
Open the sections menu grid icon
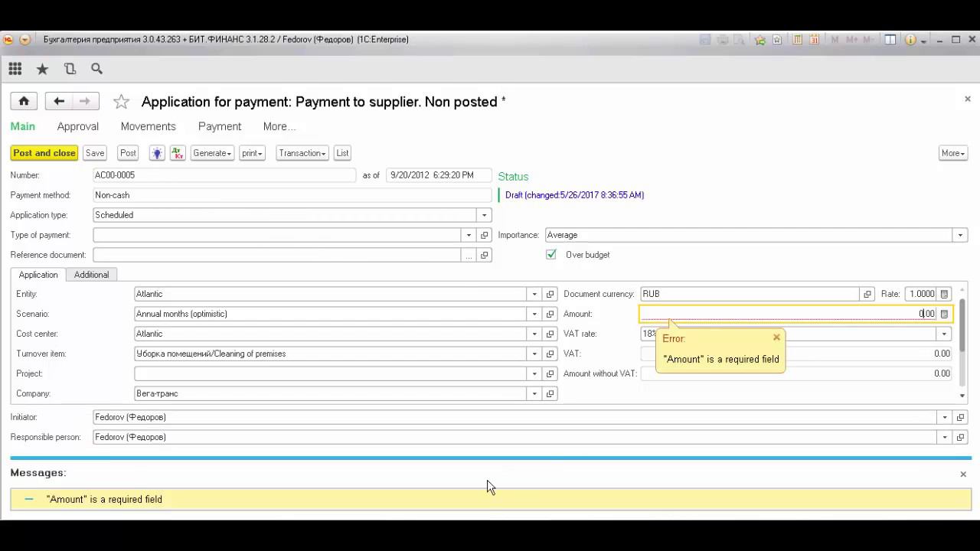click(15, 69)
